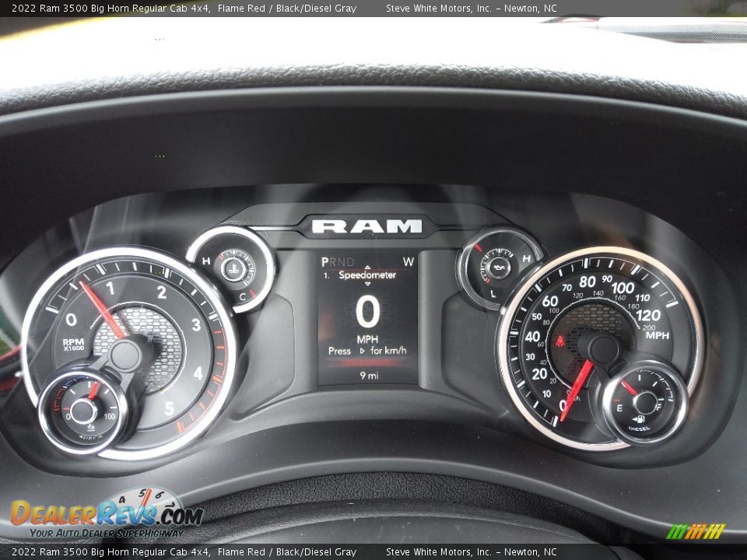
Task: Click the DIESEL label on fuel gauge
Action: click(x=639, y=429)
